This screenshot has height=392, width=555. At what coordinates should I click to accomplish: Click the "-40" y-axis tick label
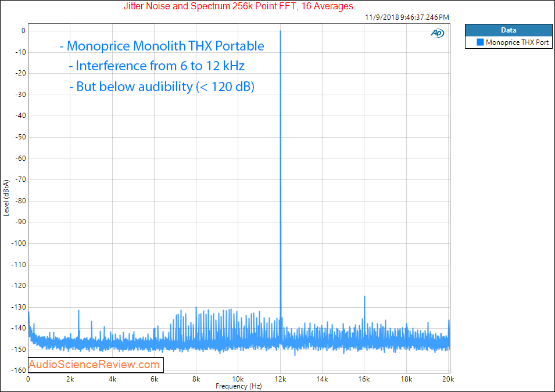20,116
